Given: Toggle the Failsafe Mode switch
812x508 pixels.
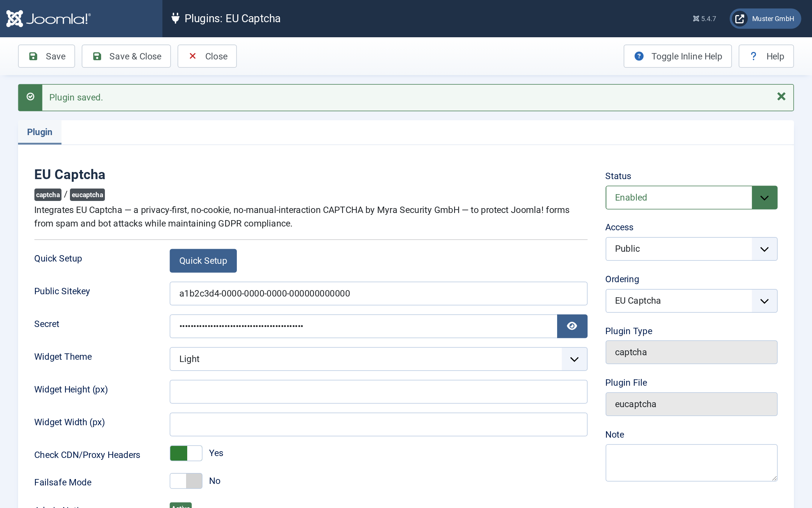Looking at the screenshot, I should tap(186, 481).
